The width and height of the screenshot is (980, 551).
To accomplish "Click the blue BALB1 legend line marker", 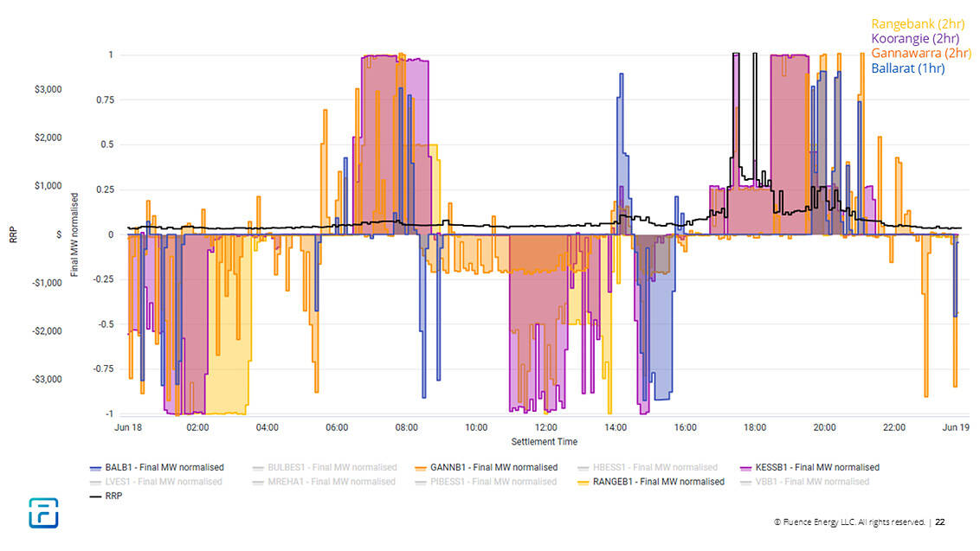I will pos(96,468).
